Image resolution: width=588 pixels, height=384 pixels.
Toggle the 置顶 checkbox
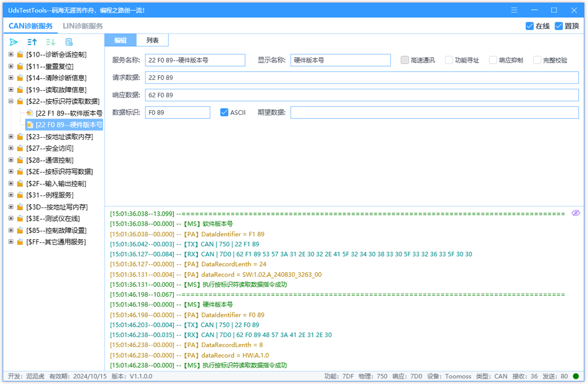pos(559,26)
